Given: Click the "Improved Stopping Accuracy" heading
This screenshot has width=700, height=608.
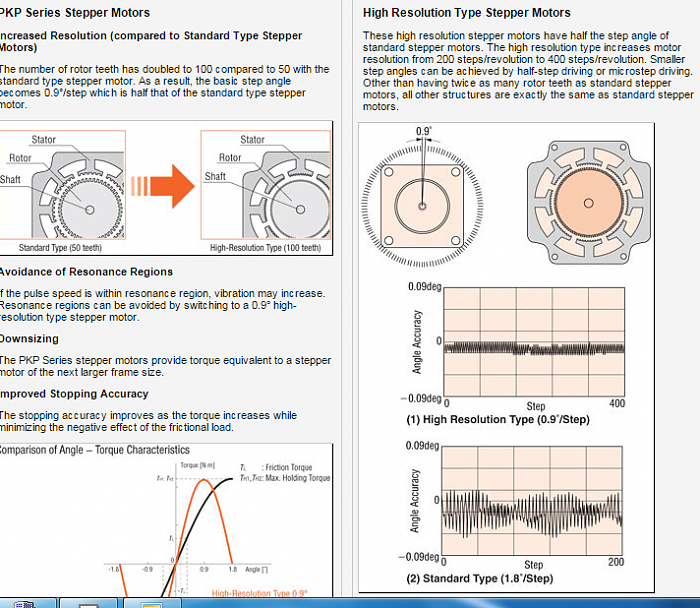Looking at the screenshot, I should pyautogui.click(x=74, y=394).
